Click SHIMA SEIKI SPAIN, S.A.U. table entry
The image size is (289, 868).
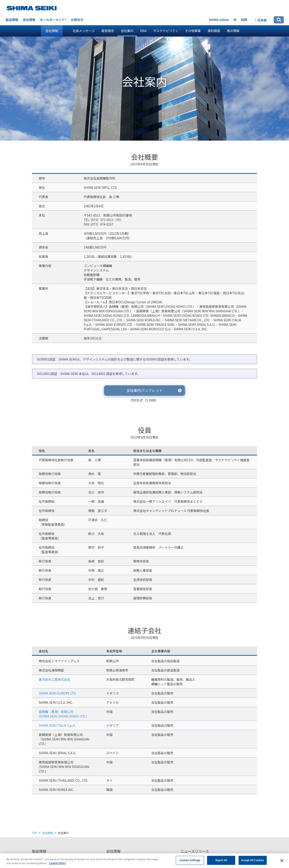pyautogui.click(x=58, y=753)
